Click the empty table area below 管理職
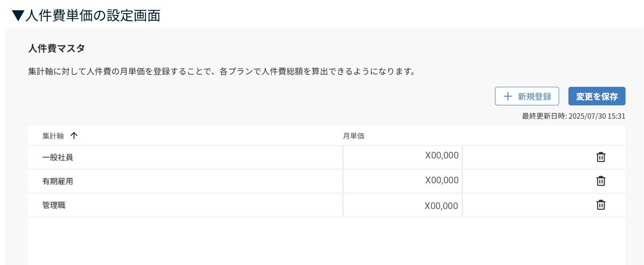 [326, 241]
